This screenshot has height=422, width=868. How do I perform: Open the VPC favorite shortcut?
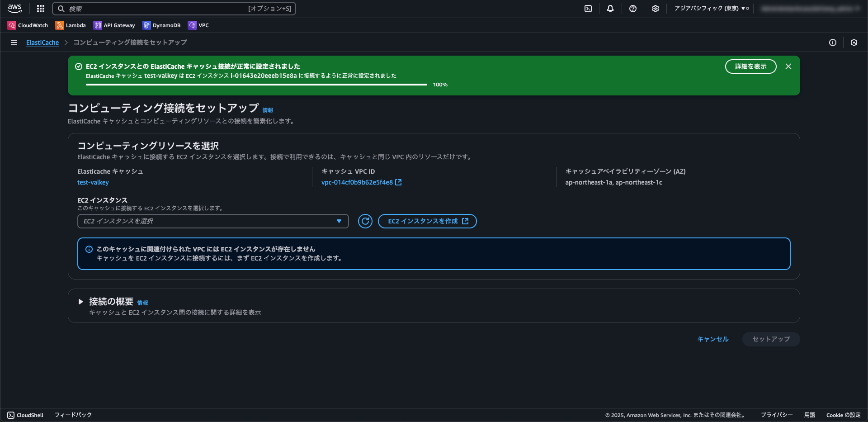point(198,25)
